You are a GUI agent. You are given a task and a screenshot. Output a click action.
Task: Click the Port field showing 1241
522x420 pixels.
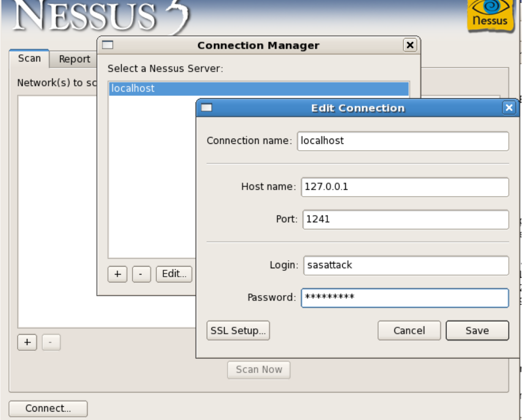click(x=405, y=220)
